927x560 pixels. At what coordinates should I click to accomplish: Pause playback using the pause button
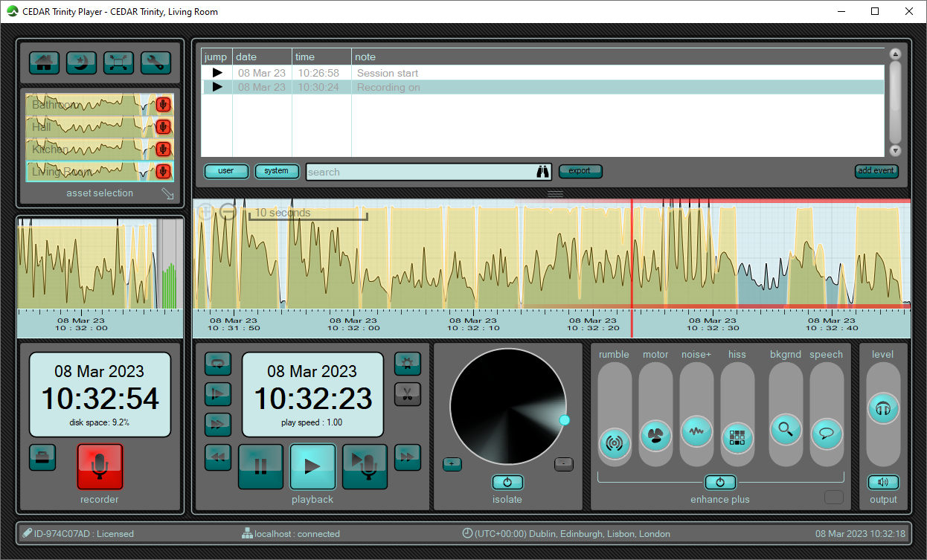tap(260, 466)
